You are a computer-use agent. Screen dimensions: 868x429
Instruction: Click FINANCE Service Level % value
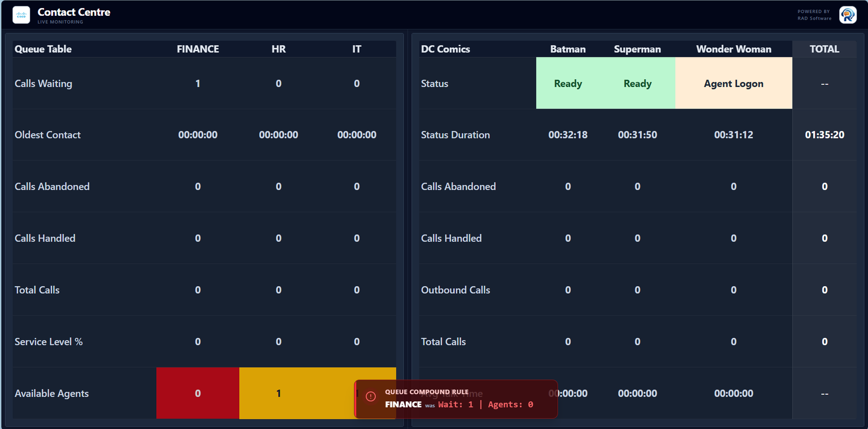(x=198, y=342)
